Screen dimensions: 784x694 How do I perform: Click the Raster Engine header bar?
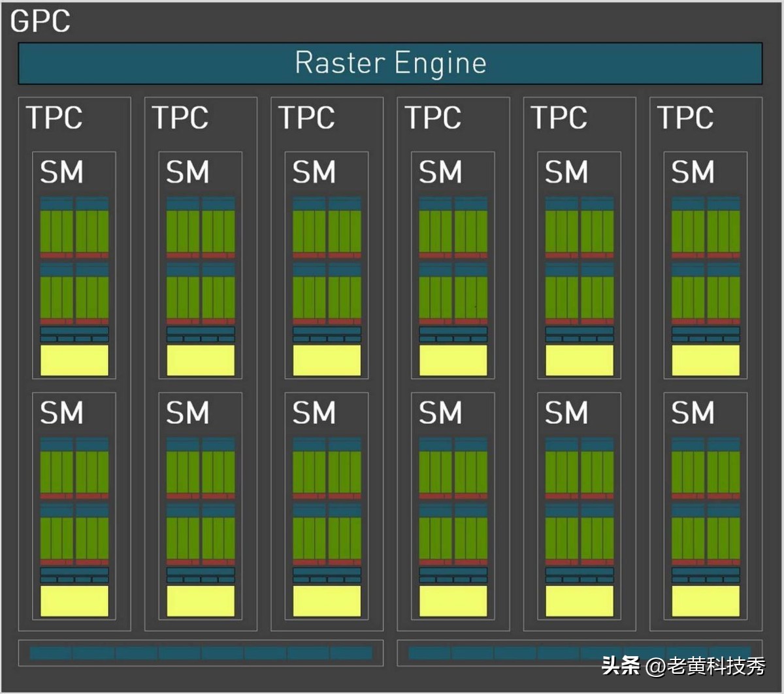click(390, 63)
